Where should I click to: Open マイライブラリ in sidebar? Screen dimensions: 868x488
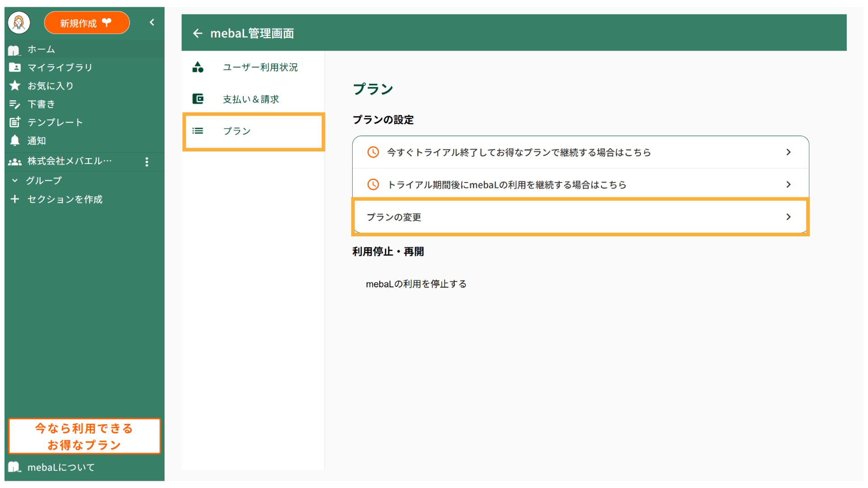[59, 67]
